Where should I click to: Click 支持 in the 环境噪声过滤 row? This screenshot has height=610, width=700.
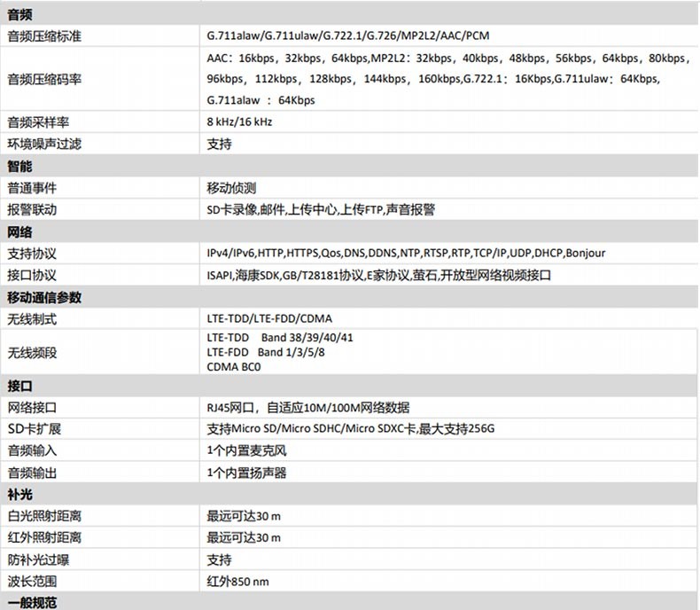point(219,144)
